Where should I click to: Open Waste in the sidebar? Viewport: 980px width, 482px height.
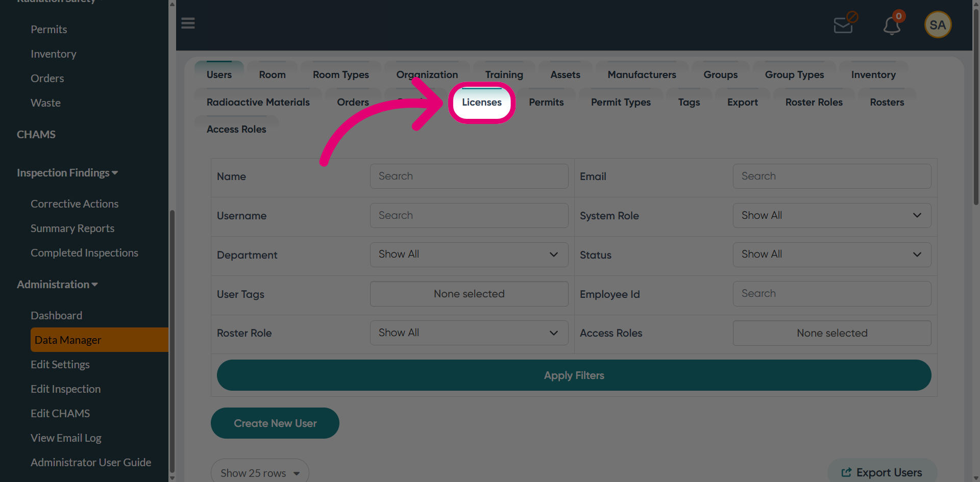[x=45, y=103]
